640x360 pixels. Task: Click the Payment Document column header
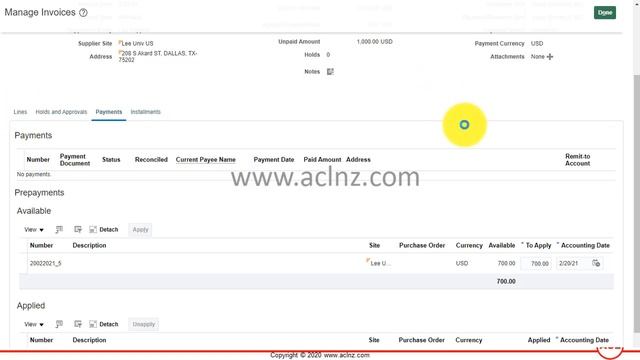coord(75,160)
